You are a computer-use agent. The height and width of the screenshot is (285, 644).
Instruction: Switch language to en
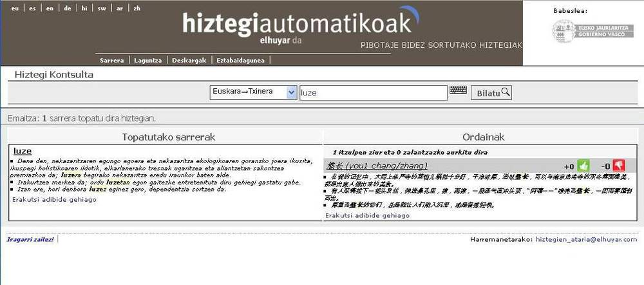coord(50,8)
